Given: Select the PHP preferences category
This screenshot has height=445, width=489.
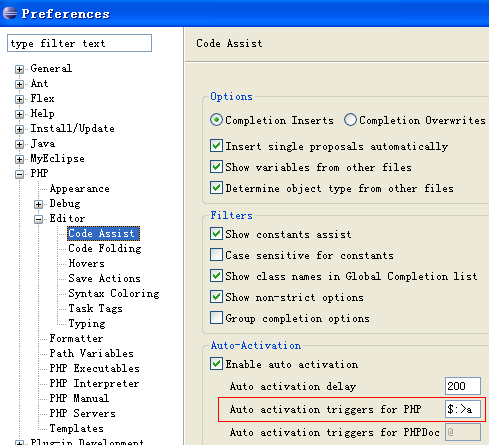Looking at the screenshot, I should point(39,173).
